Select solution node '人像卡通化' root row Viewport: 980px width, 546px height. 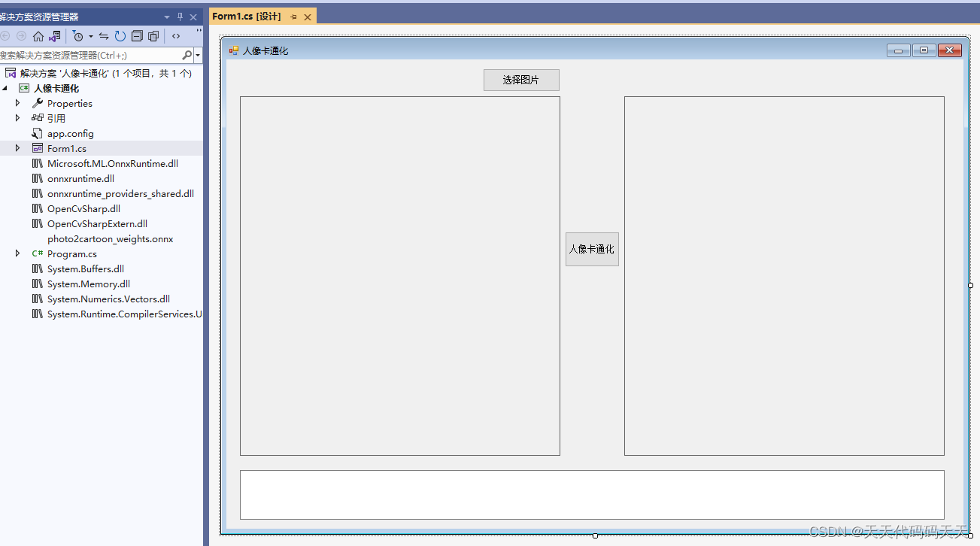pos(102,73)
